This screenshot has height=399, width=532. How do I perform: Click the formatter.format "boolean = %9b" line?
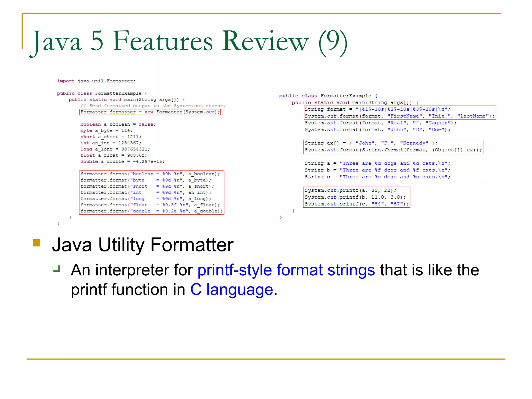coord(150,174)
